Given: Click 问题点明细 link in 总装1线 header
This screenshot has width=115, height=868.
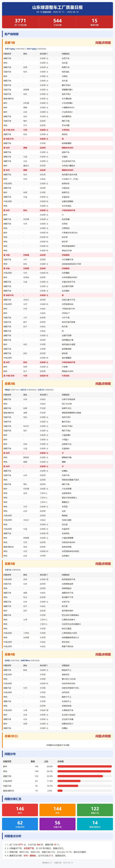Looking at the screenshot, I should 103,43.
